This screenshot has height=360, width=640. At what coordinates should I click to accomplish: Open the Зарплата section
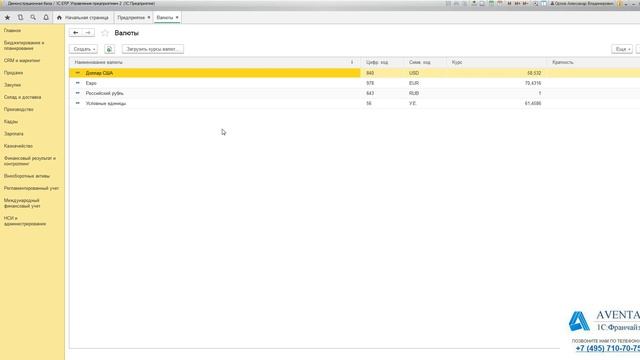click(14, 134)
